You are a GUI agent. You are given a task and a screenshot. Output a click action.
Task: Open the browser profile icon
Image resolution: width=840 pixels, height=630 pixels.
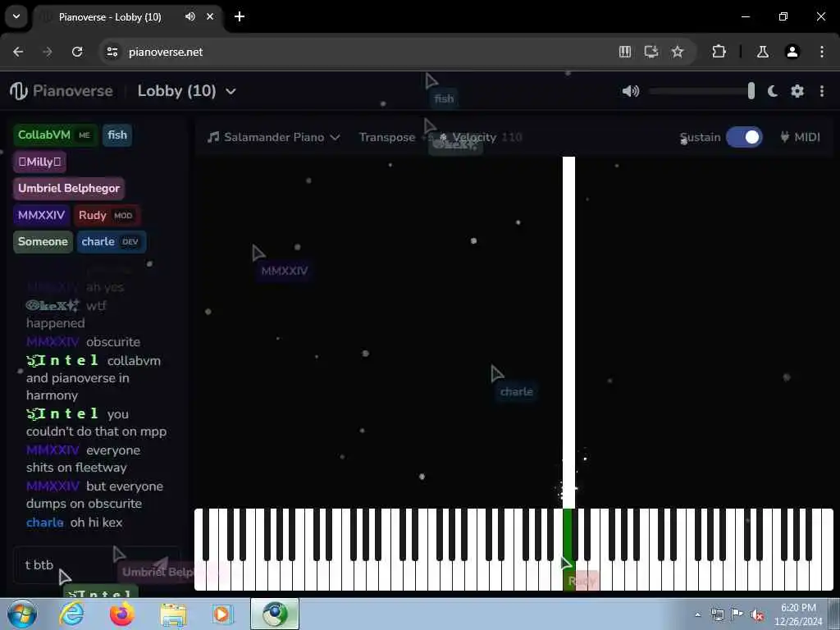[x=792, y=52]
